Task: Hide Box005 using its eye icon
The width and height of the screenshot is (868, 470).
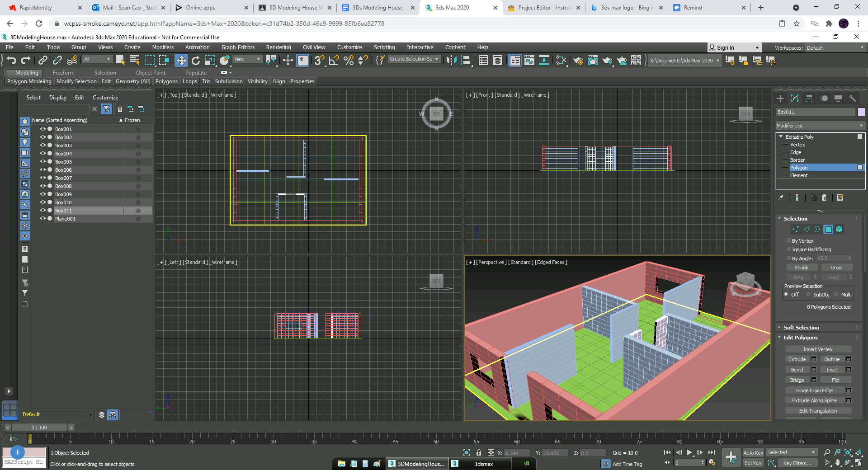Action: point(43,162)
